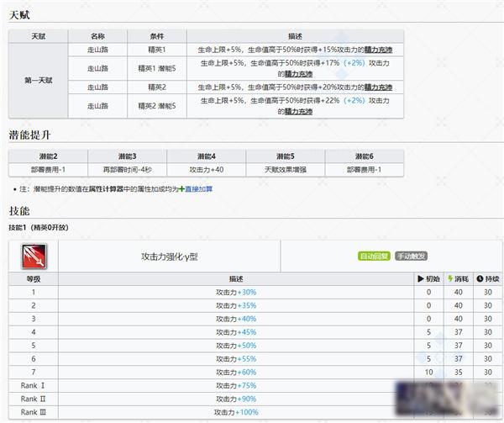Click the 潜能6 header
The width and height of the screenshot is (504, 423).
click(365, 156)
